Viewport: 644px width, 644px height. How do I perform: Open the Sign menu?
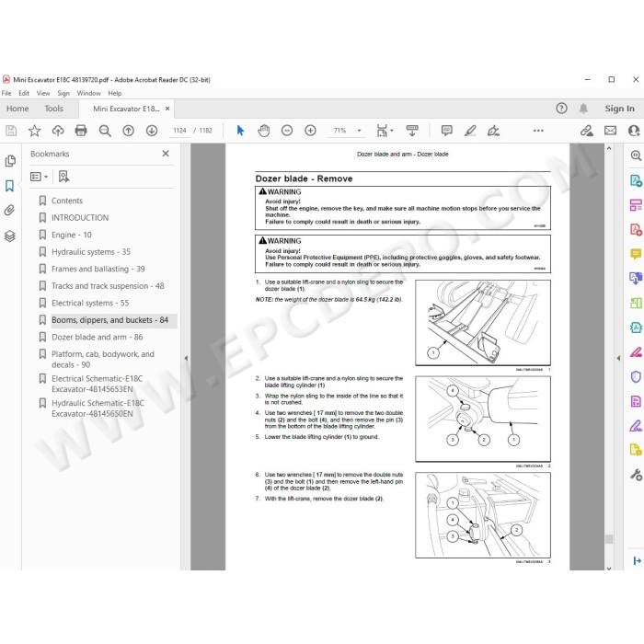point(63,93)
